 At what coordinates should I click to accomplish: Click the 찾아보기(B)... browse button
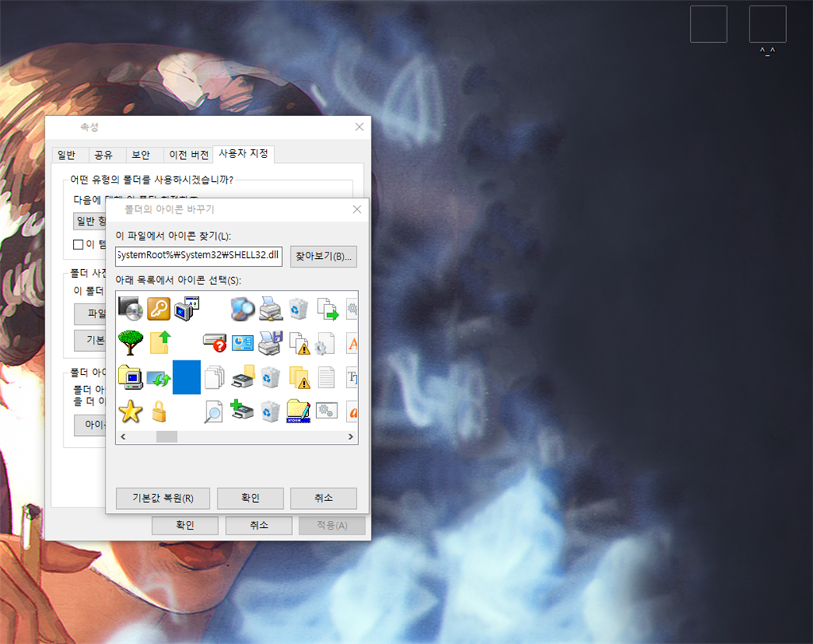pos(324,256)
